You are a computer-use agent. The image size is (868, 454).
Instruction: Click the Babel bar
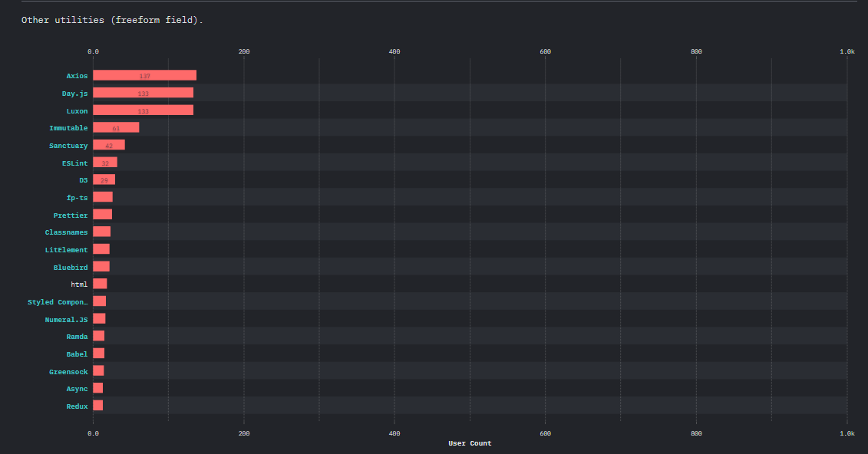click(x=98, y=354)
